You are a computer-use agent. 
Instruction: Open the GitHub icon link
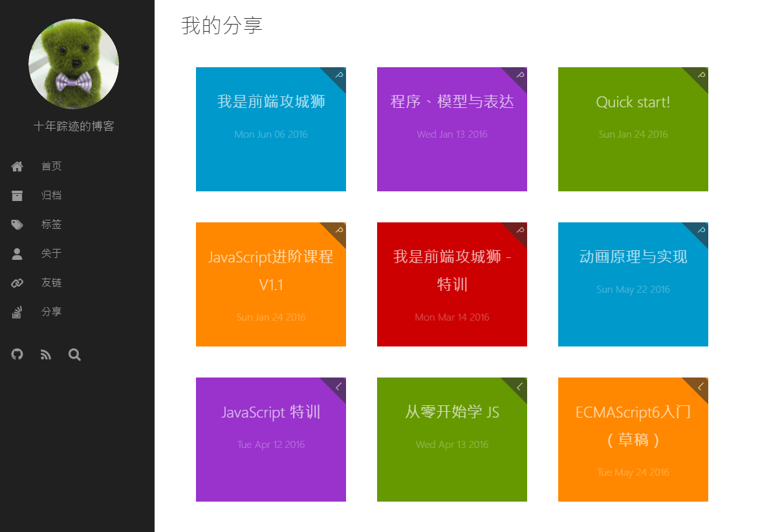pyautogui.click(x=17, y=354)
